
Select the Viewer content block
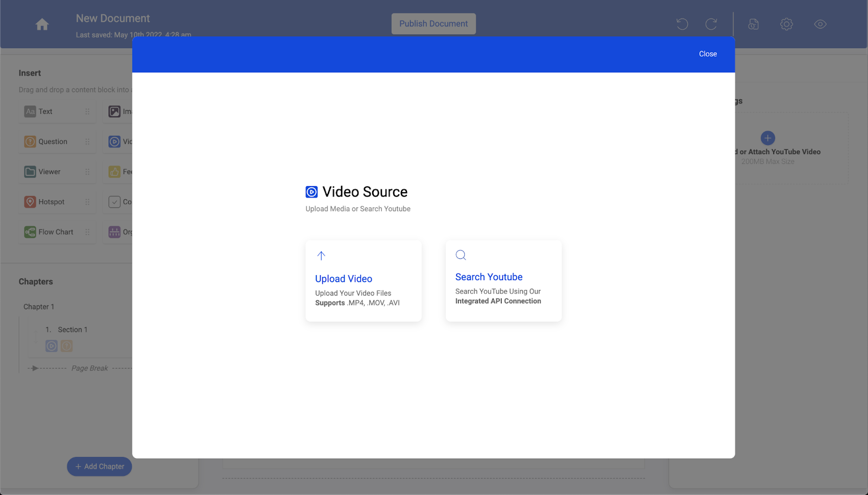(x=57, y=172)
